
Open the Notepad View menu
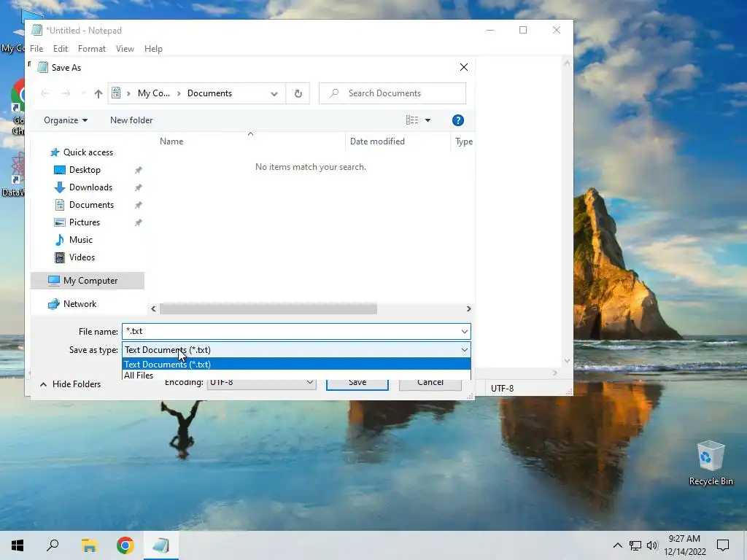tap(125, 49)
